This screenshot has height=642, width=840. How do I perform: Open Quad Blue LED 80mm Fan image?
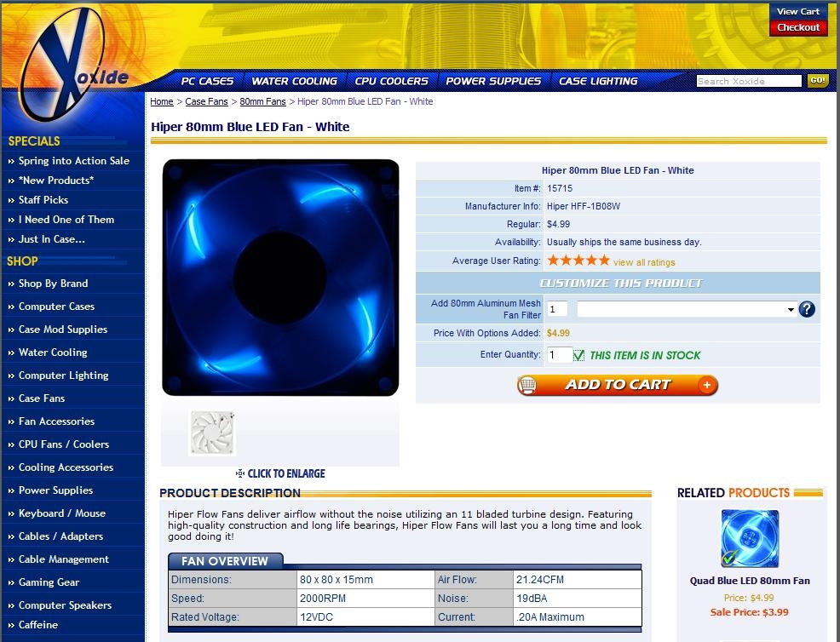[x=750, y=539]
